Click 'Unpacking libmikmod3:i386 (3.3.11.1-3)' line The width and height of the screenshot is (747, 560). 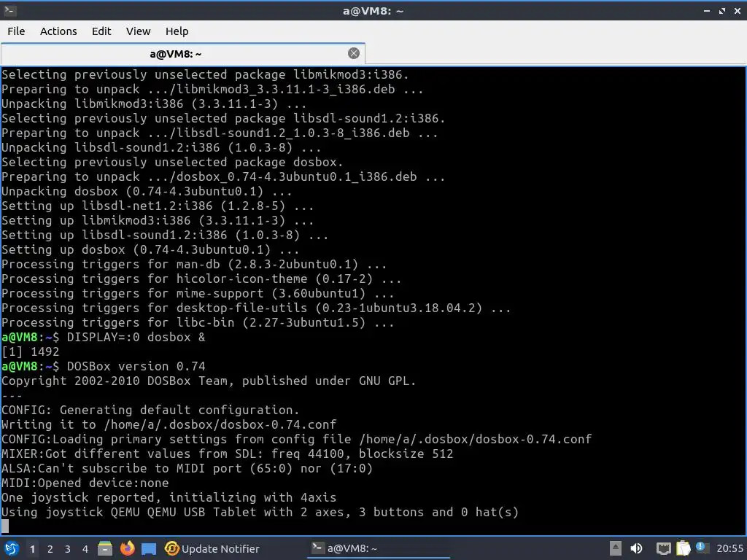(x=154, y=104)
